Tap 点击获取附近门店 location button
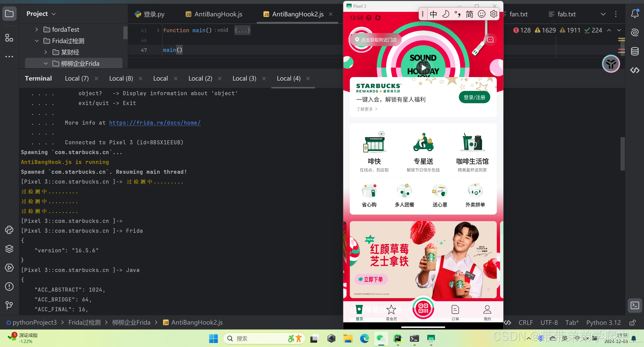 pos(375,40)
